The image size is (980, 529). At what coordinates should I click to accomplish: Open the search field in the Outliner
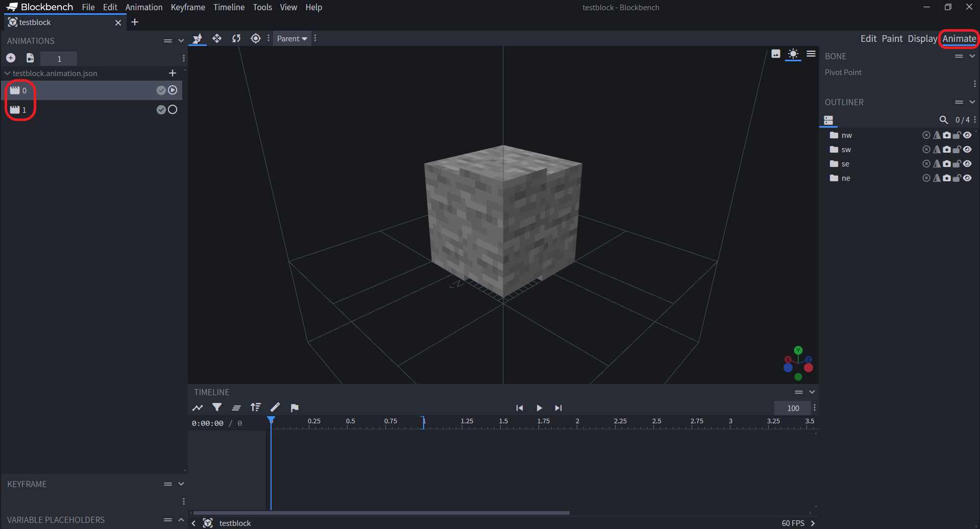click(x=944, y=119)
